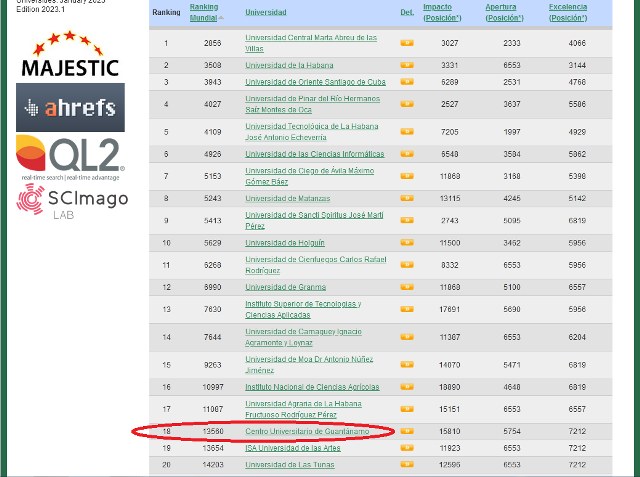Open details icon for Instituto Superior de Tecnologías
640x477 pixels.
point(407,309)
